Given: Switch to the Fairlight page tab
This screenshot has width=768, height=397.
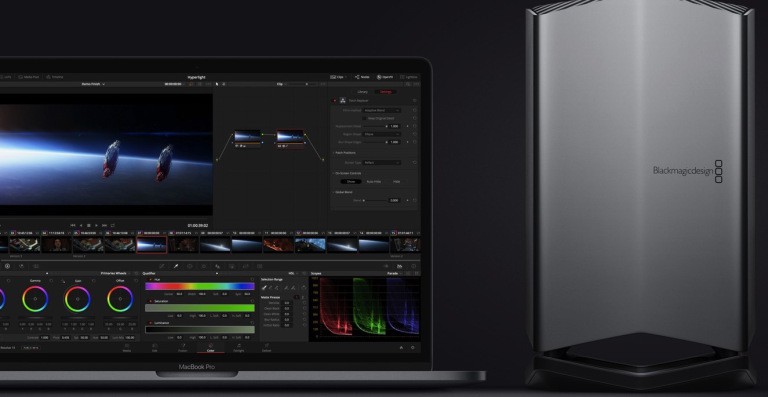Looking at the screenshot, I should [x=239, y=348].
